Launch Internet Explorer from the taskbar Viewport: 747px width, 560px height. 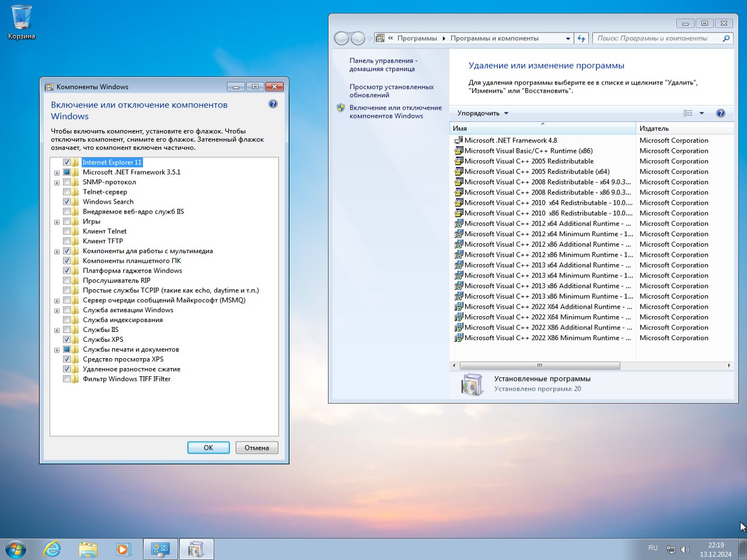click(52, 549)
